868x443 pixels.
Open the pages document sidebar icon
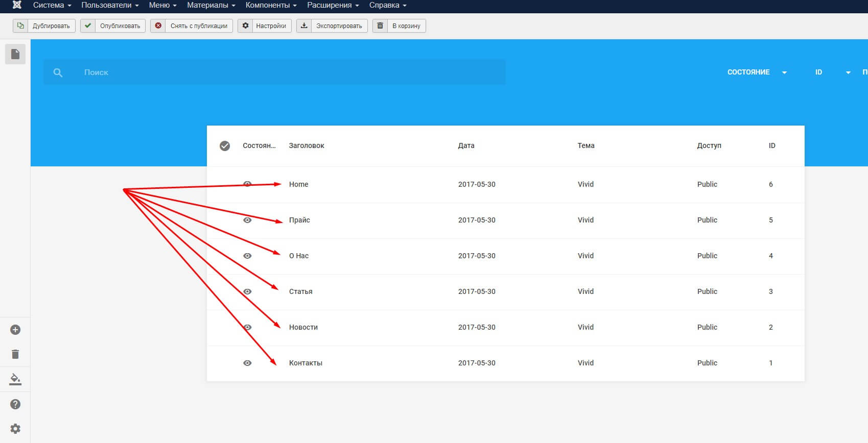pyautogui.click(x=15, y=54)
